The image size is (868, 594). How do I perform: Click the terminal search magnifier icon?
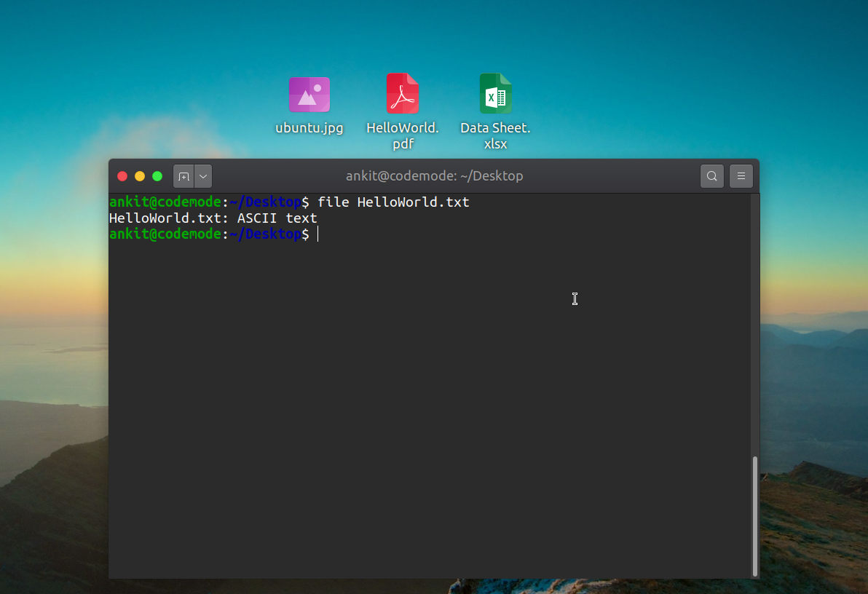(x=711, y=176)
